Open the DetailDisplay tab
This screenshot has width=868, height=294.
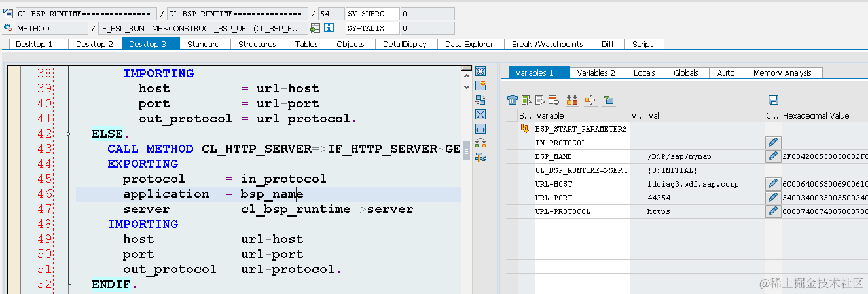pos(405,44)
